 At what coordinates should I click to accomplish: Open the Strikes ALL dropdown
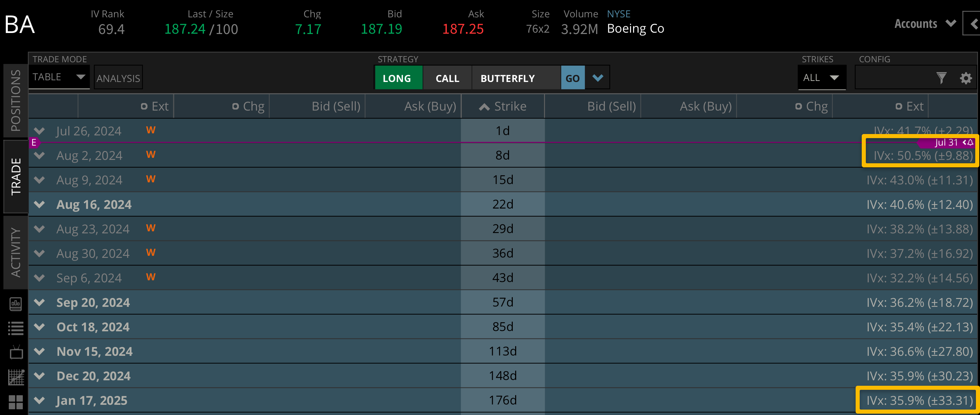pos(821,78)
